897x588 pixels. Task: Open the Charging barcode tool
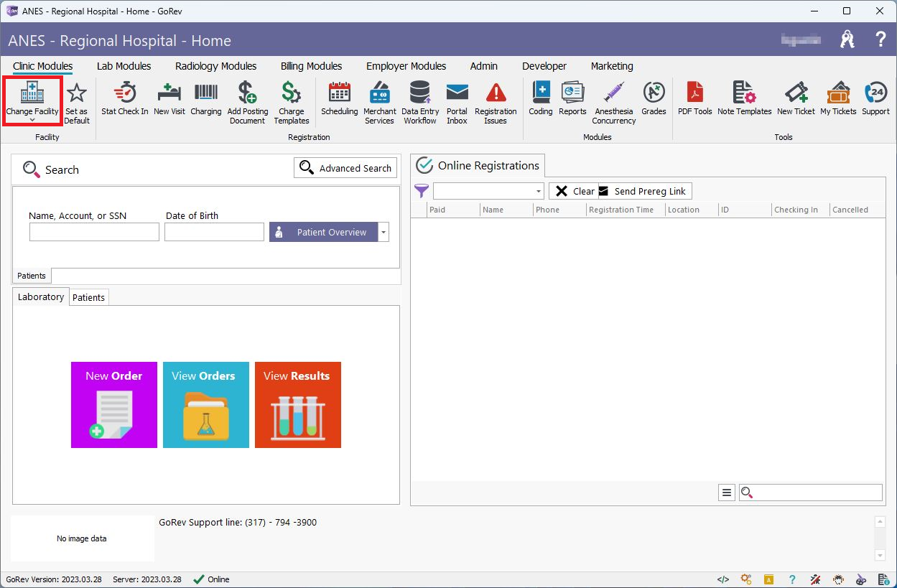click(x=206, y=98)
